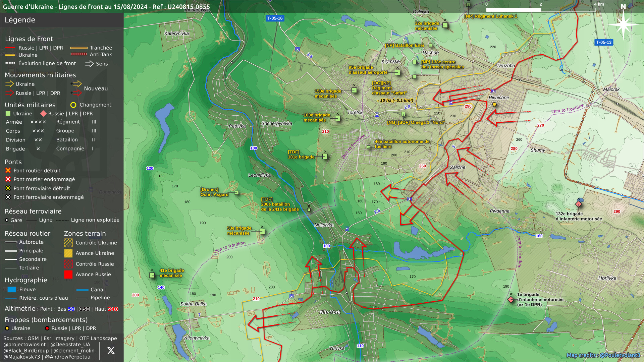Click the X (Twitter) logo icon
644x362 pixels.
(x=111, y=351)
